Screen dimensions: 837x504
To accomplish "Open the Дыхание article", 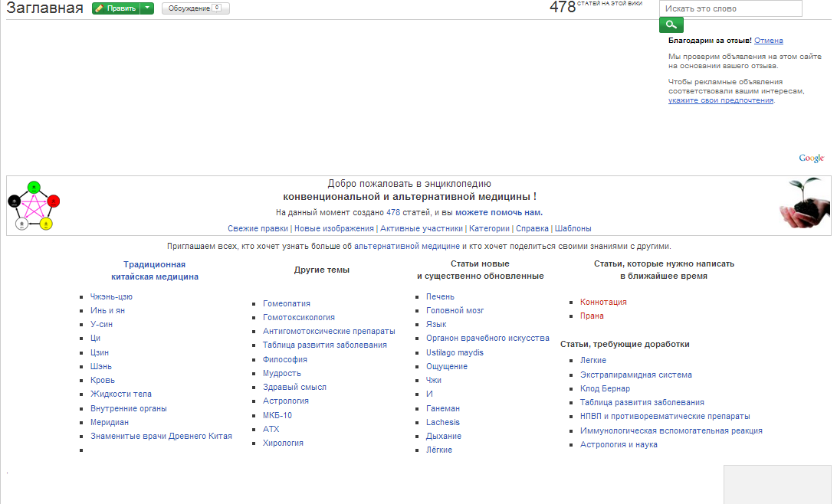I will pyautogui.click(x=444, y=437).
